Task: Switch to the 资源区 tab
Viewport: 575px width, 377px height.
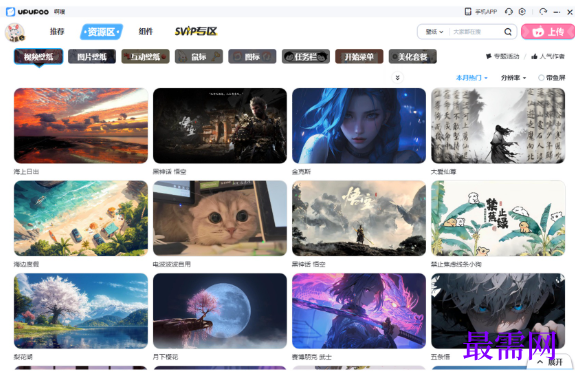Action: (101, 32)
